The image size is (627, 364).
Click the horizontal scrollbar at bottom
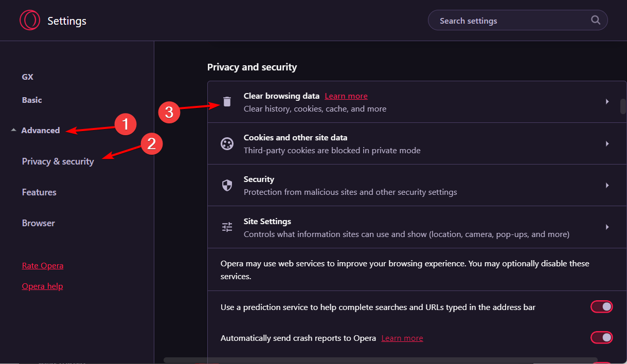point(381,360)
